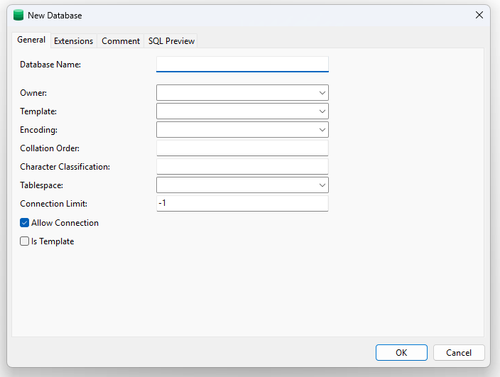
Task: Expand the Owner dropdown
Action: [x=242, y=93]
